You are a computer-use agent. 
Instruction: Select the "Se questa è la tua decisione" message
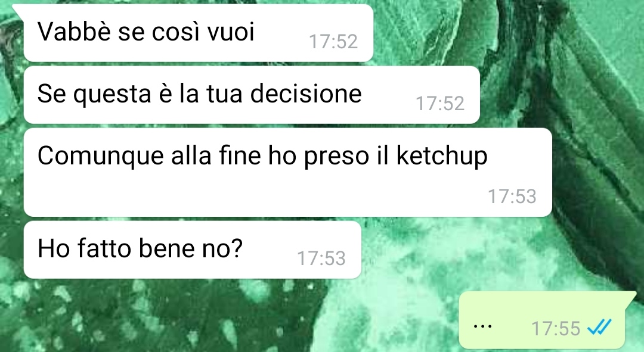tap(252, 95)
